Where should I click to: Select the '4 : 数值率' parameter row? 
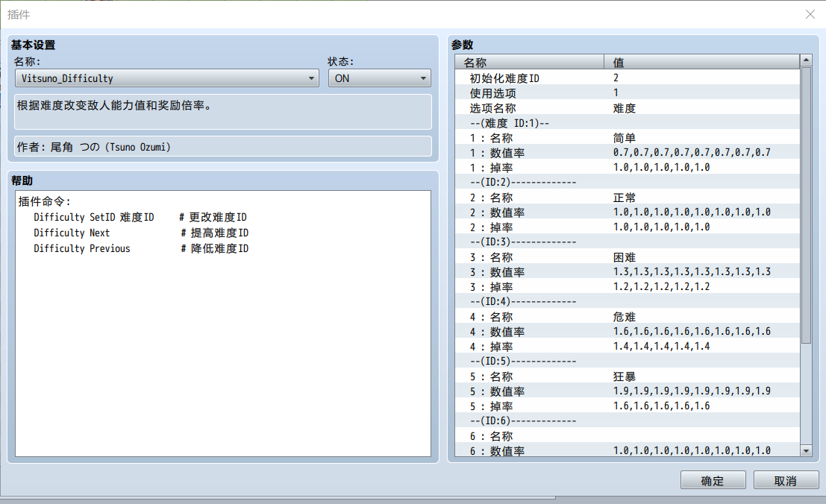click(628, 332)
